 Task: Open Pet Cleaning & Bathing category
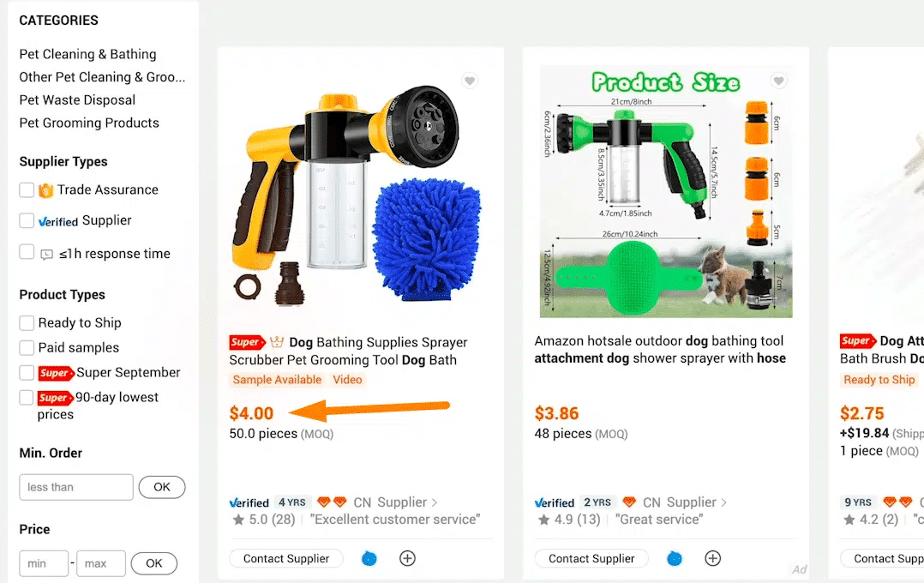(87, 54)
